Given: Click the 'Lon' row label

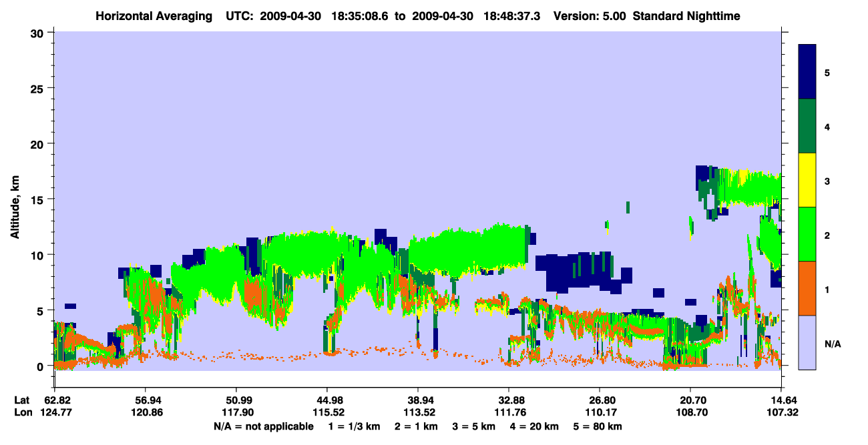Looking at the screenshot, I should [x=22, y=413].
